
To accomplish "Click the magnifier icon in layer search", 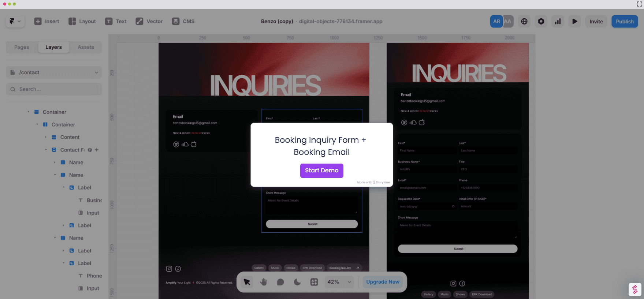I will pos(13,89).
